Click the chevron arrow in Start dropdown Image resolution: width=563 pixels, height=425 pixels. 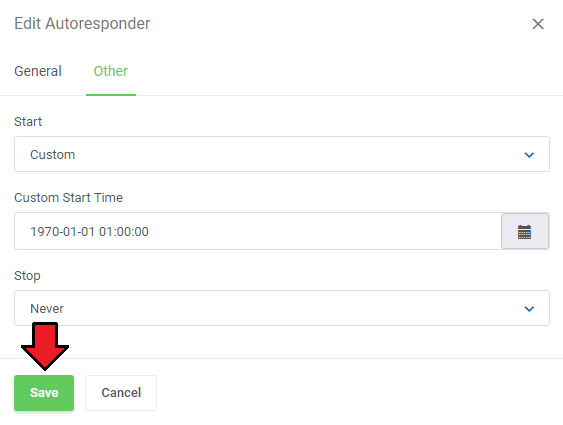click(x=529, y=155)
